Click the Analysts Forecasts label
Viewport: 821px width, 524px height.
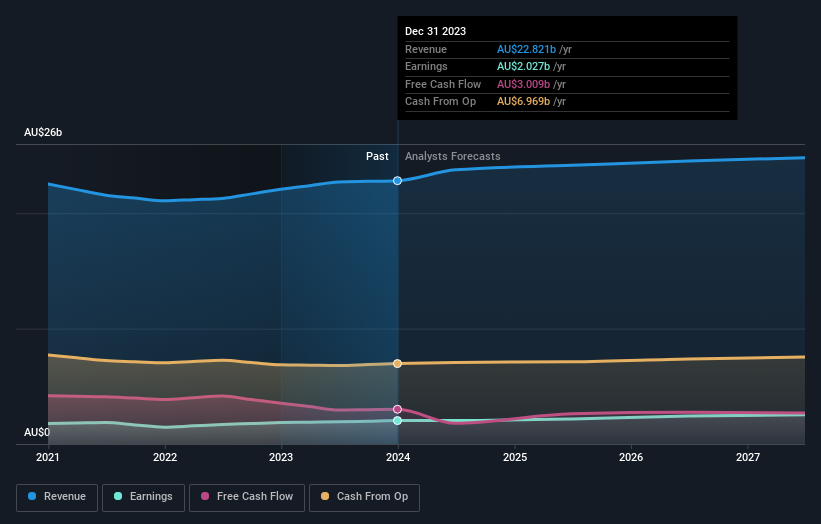(452, 156)
